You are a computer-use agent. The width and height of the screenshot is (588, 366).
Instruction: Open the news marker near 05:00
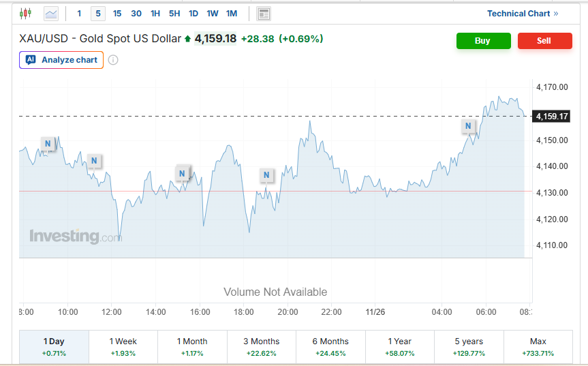(x=468, y=126)
